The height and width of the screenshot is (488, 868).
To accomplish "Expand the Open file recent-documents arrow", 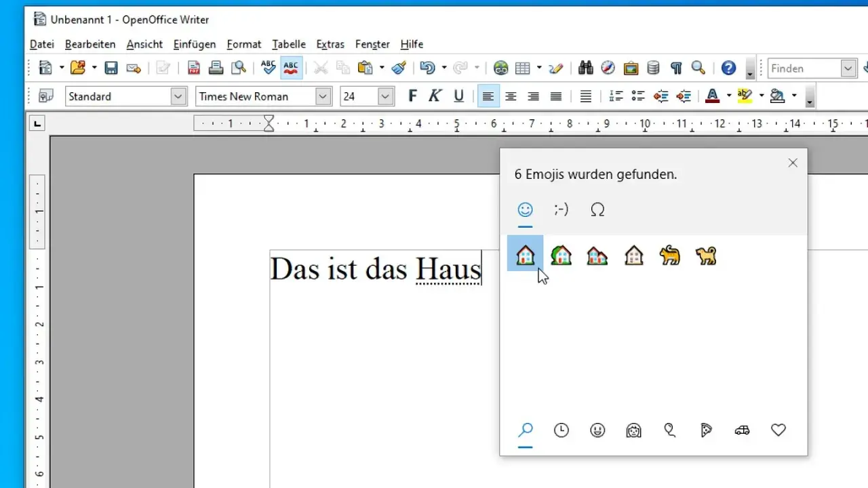I will pos(94,68).
